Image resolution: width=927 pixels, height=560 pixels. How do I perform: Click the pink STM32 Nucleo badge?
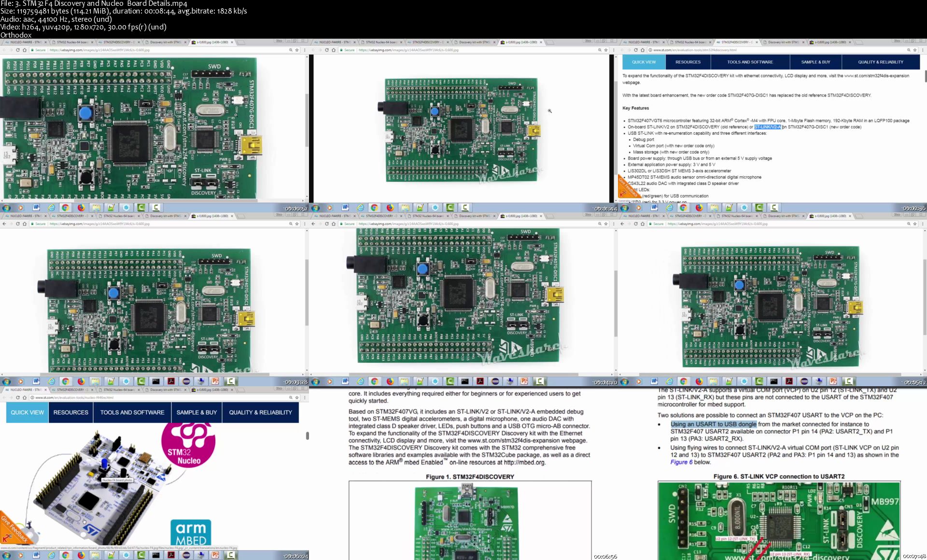tap(188, 444)
